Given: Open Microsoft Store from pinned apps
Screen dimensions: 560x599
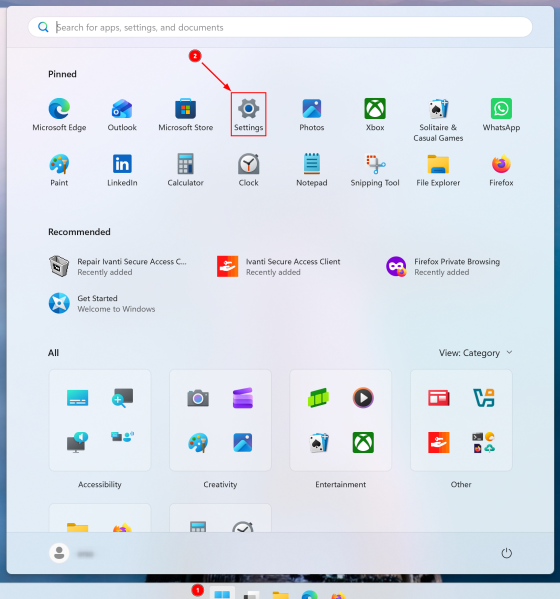Looking at the screenshot, I should click(186, 115).
